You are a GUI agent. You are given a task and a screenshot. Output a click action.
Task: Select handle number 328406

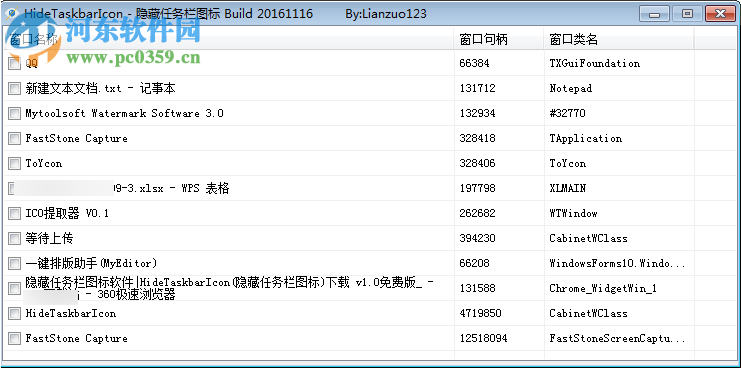477,163
